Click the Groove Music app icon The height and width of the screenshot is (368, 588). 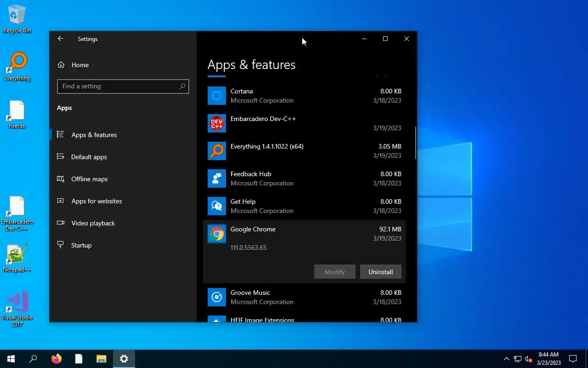(x=217, y=297)
